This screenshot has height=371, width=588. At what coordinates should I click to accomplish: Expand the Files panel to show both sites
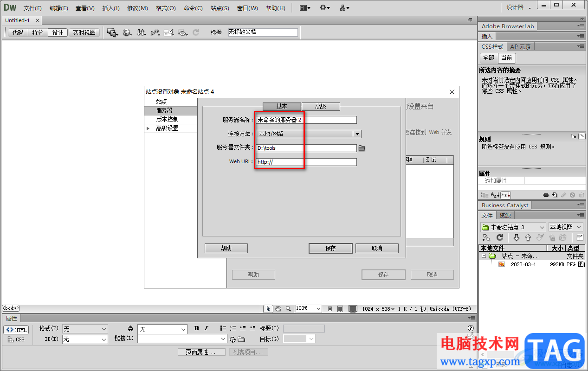[x=580, y=237]
